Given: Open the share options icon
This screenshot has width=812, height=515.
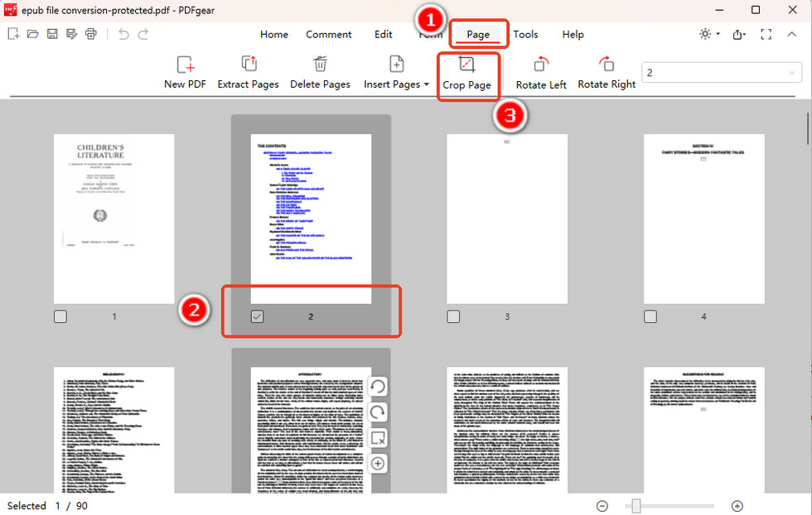Looking at the screenshot, I should pos(737,34).
